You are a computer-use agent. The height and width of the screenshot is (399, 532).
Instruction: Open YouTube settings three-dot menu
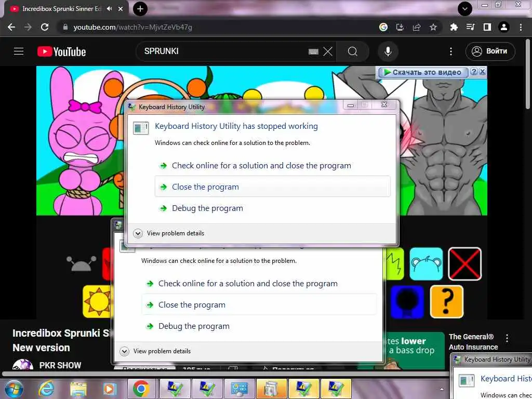click(450, 51)
